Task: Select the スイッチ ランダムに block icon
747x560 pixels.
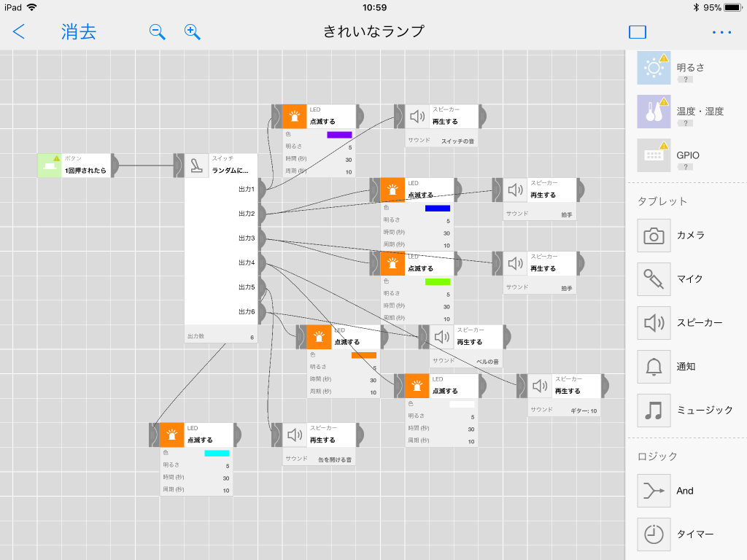Action: click(196, 166)
